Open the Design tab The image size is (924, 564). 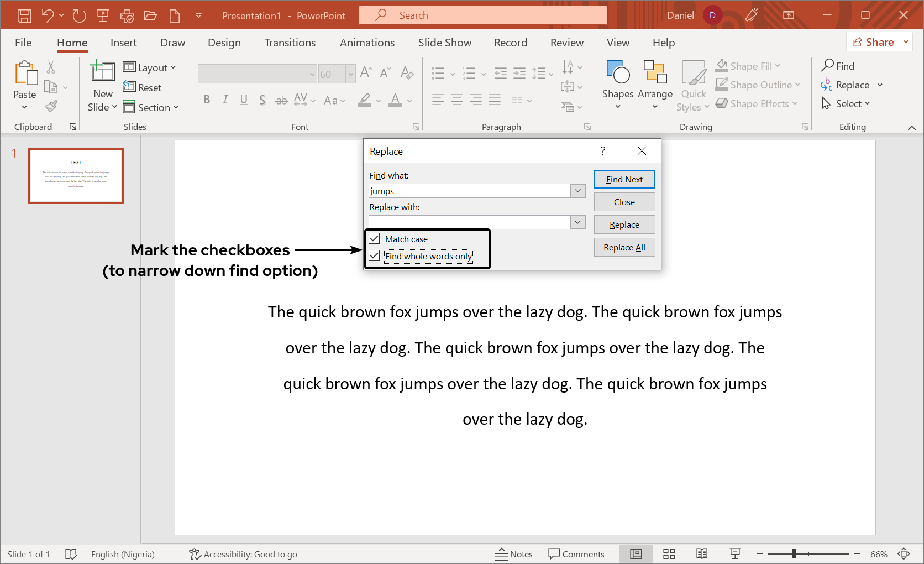click(x=224, y=43)
